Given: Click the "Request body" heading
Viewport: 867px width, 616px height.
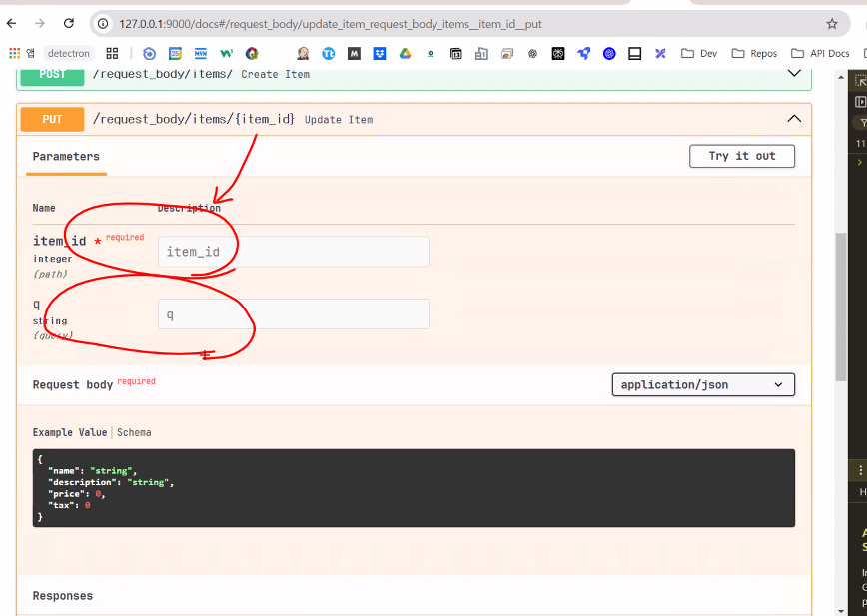Looking at the screenshot, I should 73,385.
